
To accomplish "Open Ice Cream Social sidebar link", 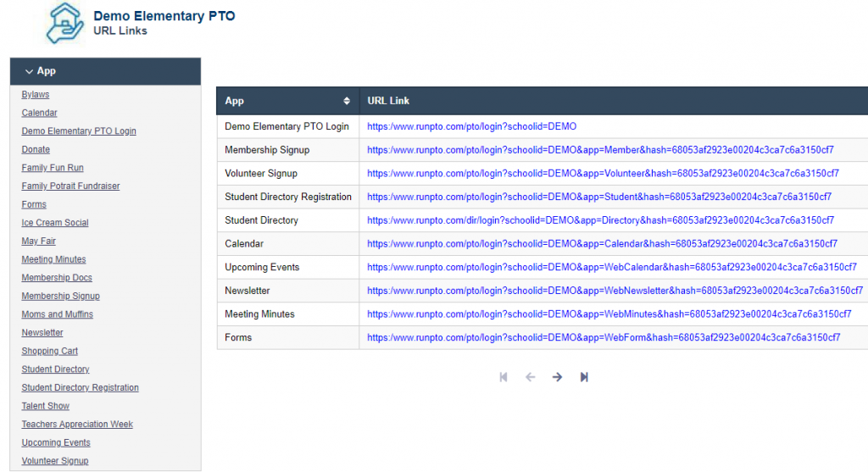I will (55, 223).
